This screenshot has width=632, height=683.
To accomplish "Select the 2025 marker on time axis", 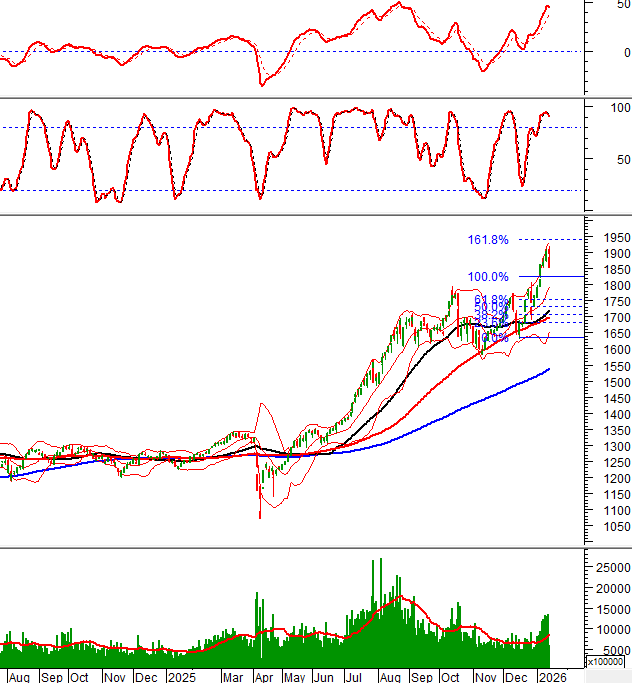I will [182, 676].
